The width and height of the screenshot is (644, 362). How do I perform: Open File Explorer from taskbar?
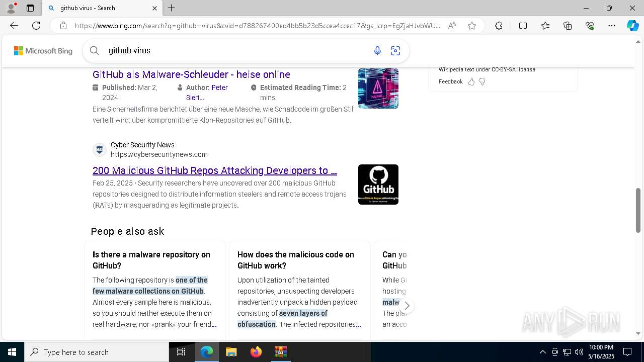tap(231, 352)
